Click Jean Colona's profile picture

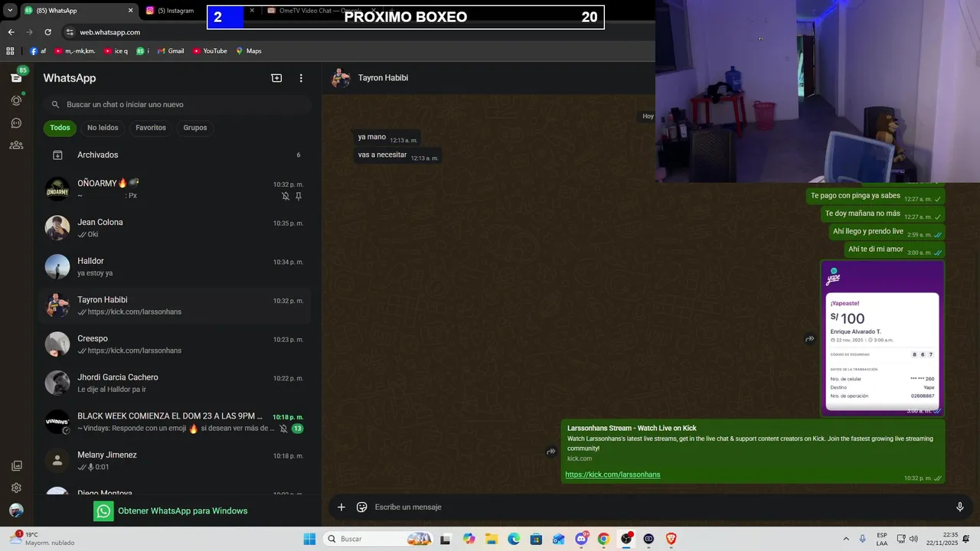point(57,228)
